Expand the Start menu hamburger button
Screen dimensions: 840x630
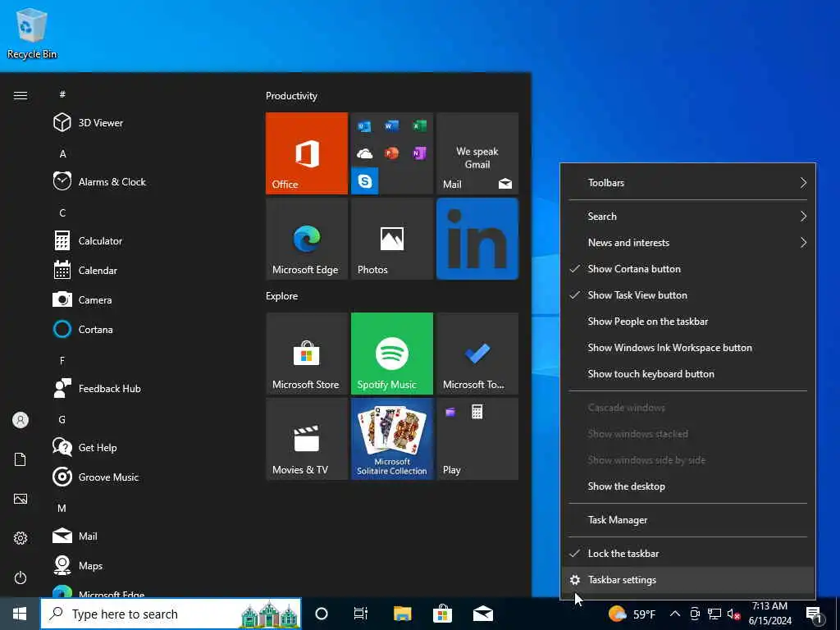click(x=21, y=95)
